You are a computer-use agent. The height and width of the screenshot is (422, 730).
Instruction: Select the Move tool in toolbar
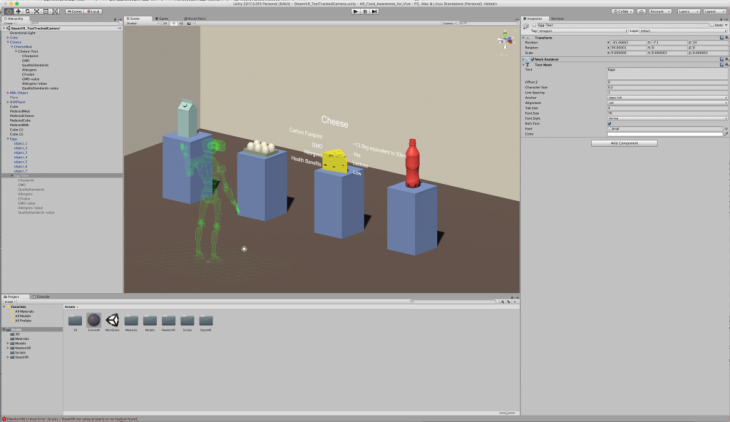point(16,11)
